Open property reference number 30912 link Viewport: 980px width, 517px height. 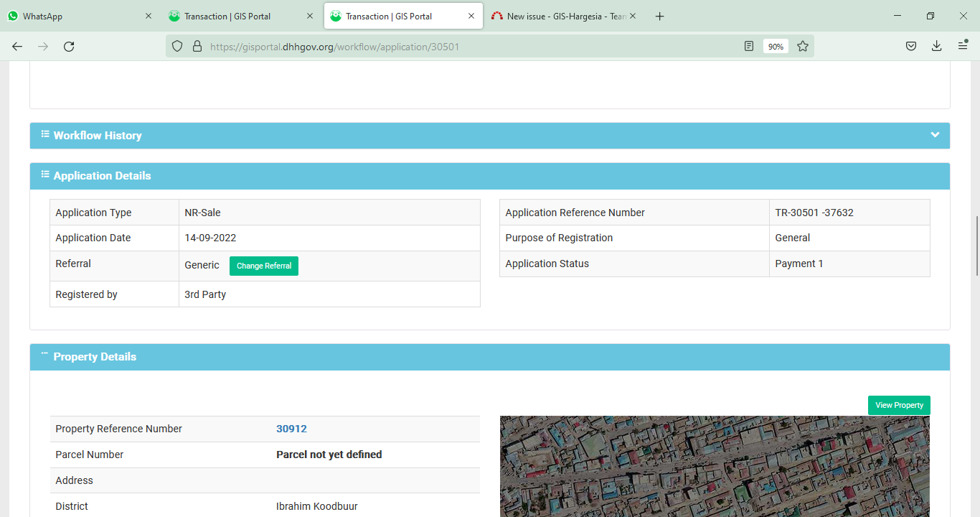coord(291,429)
